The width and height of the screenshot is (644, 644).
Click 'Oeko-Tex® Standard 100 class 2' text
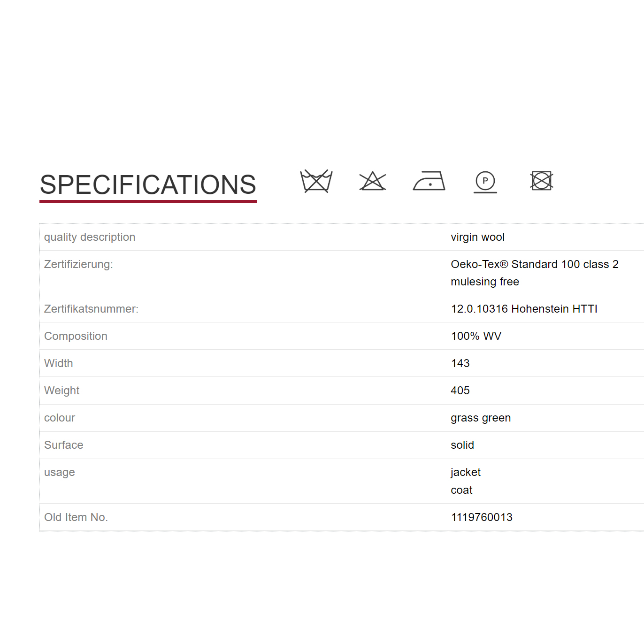click(535, 264)
